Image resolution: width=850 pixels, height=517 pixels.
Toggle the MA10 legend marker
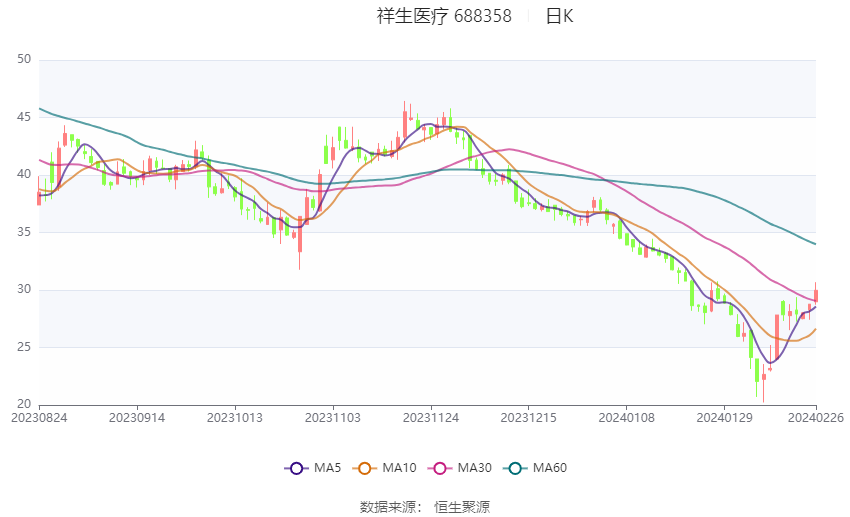(365, 468)
